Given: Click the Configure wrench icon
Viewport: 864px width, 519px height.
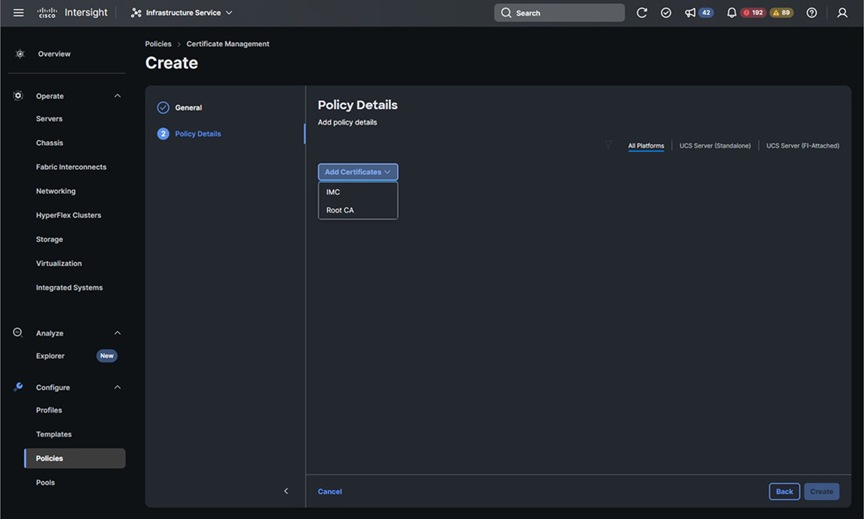Looking at the screenshot, I should pyautogui.click(x=18, y=387).
